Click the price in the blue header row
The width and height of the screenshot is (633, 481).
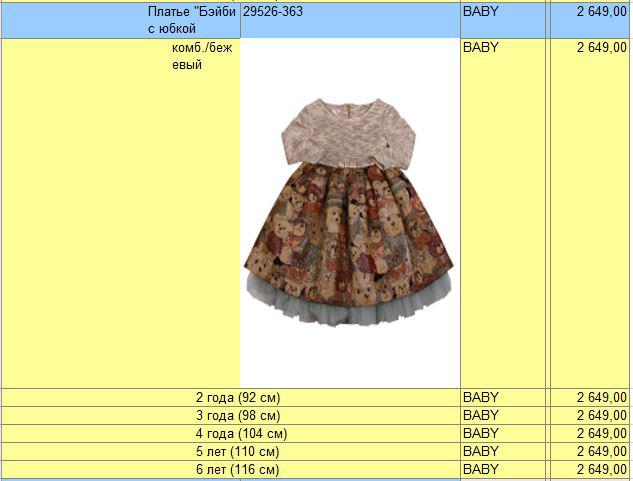[x=601, y=12]
